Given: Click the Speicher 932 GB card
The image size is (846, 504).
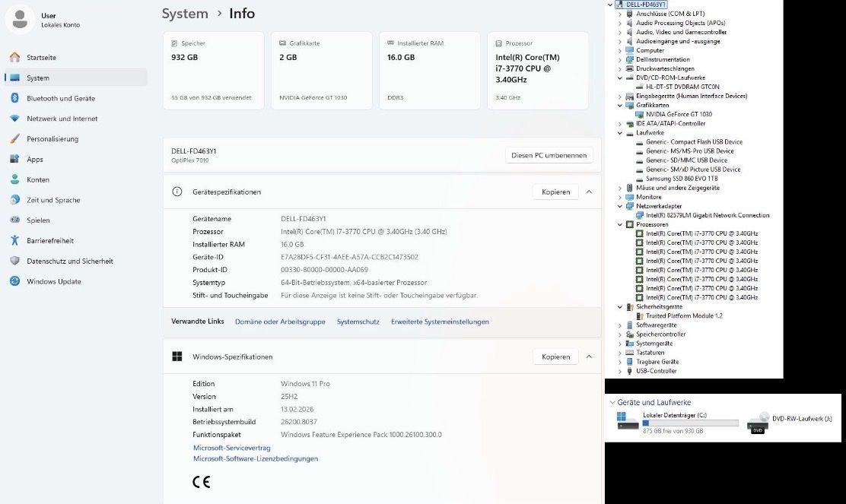Looking at the screenshot, I should coord(214,71).
